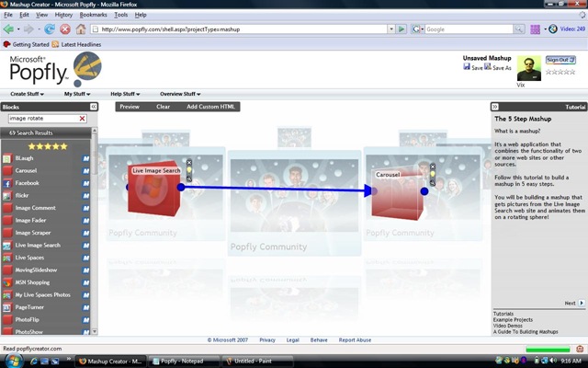The image size is (588, 368).
Task: Pick the PhotoFlip block icon
Action: coord(6,319)
